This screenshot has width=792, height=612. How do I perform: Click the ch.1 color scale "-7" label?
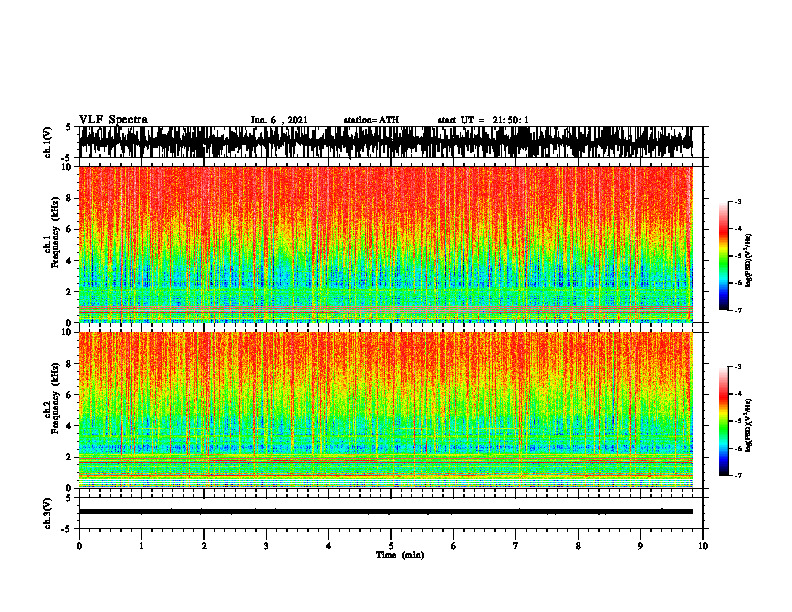coord(738,310)
